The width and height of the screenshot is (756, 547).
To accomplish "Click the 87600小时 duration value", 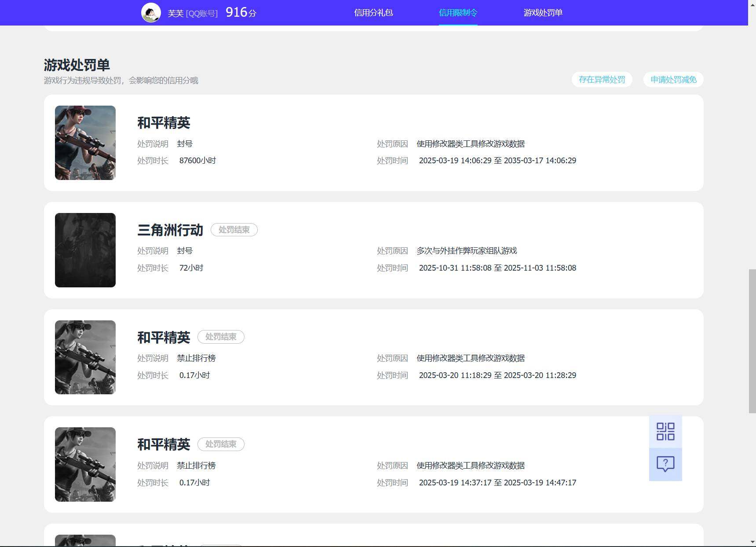I will click(197, 161).
